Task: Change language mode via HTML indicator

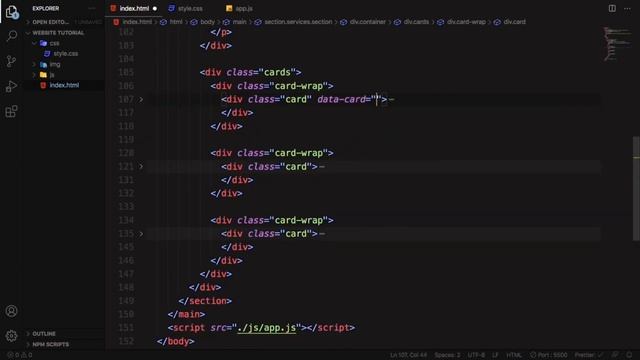Action: point(514,355)
